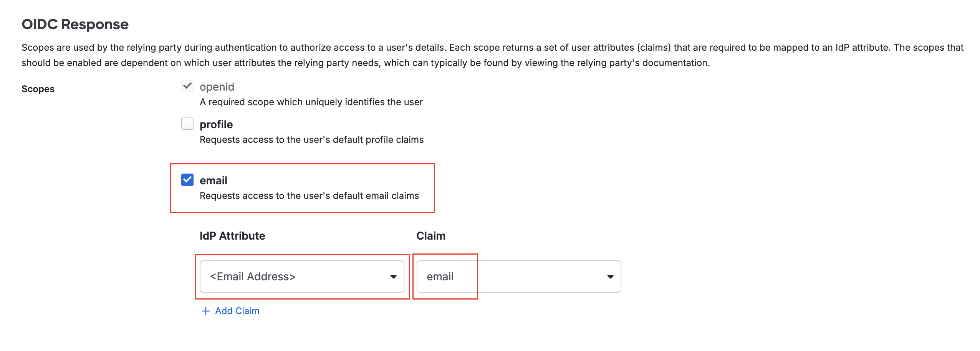
Task: Click the plus icon beside Add Claim
Action: pos(206,311)
